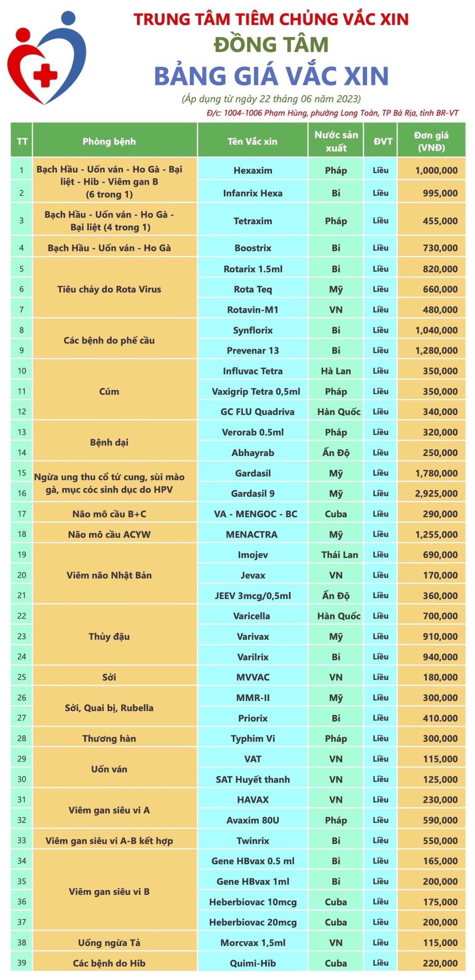Click the Nước sản xuất header
The width and height of the screenshot is (475, 980).
pos(336,141)
